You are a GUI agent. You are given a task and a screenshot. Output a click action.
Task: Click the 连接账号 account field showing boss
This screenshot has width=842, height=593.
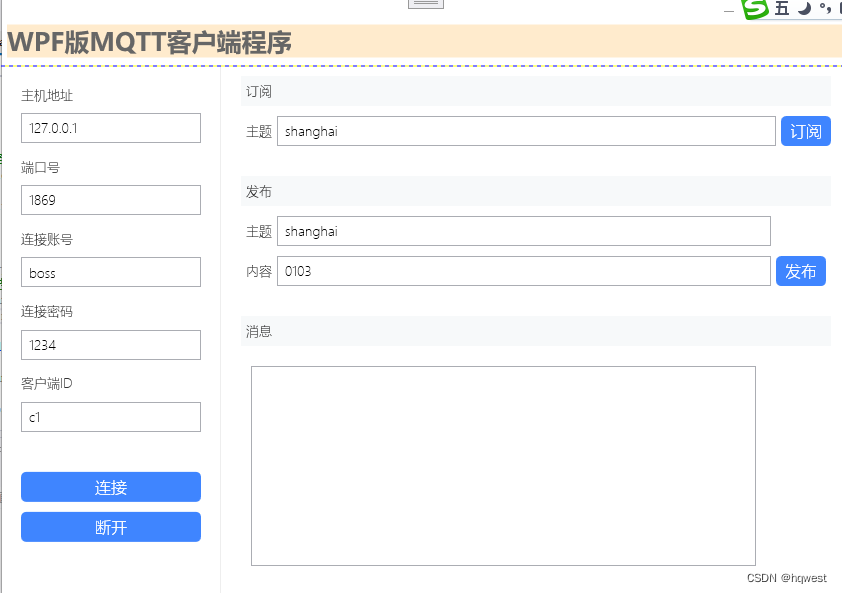pos(110,272)
